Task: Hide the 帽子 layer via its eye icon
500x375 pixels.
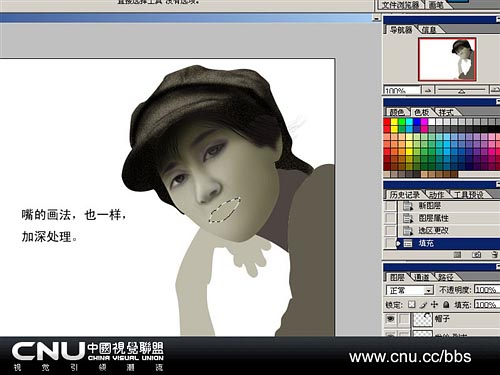Action: (x=390, y=319)
